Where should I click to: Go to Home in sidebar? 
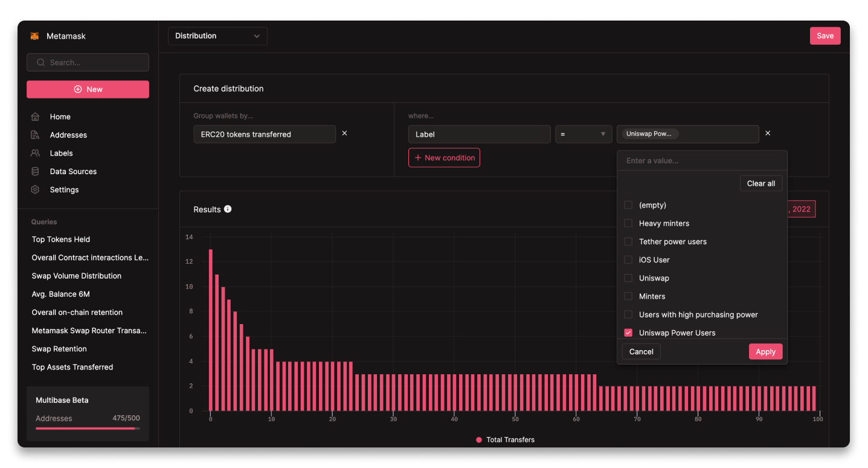[60, 117]
